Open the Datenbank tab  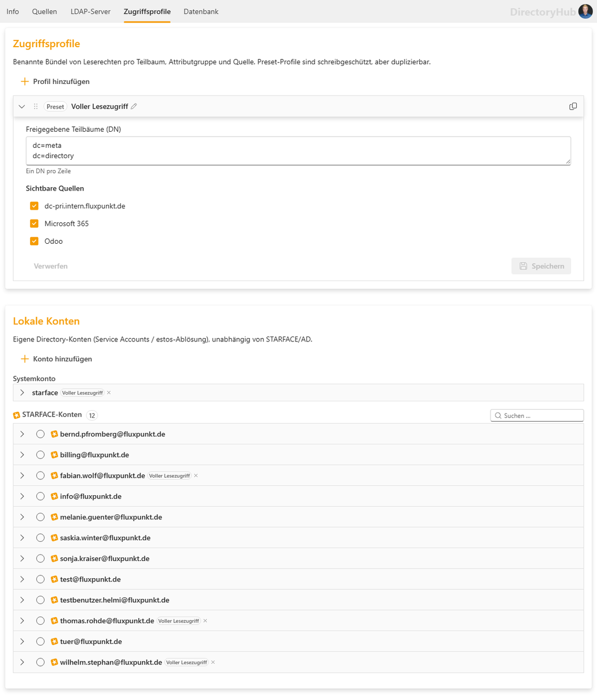click(201, 12)
